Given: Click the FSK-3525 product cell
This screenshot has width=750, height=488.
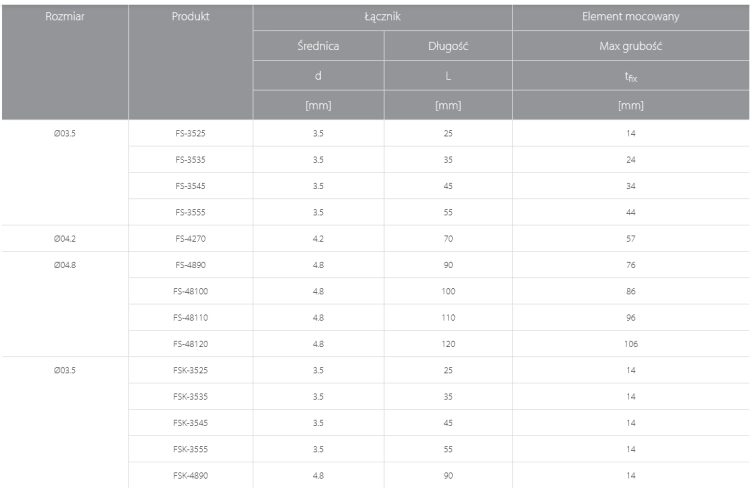Looking at the screenshot, I should pyautogui.click(x=190, y=370).
